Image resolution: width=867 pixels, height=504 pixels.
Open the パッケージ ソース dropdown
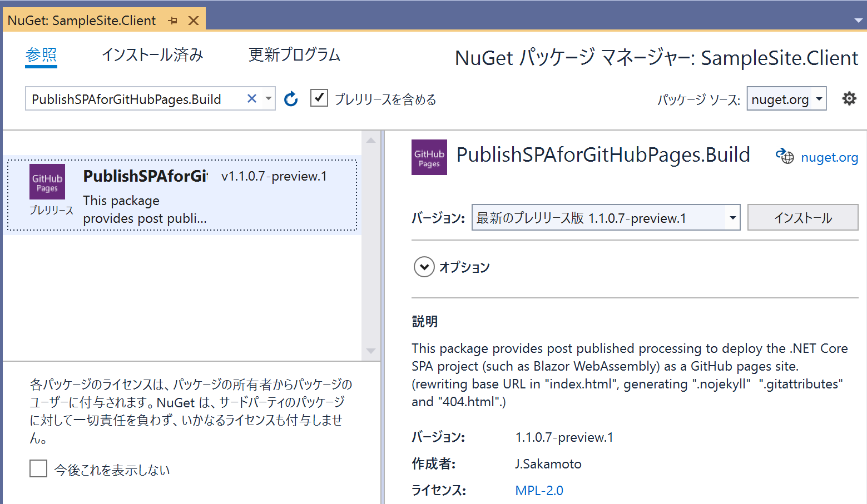click(819, 98)
